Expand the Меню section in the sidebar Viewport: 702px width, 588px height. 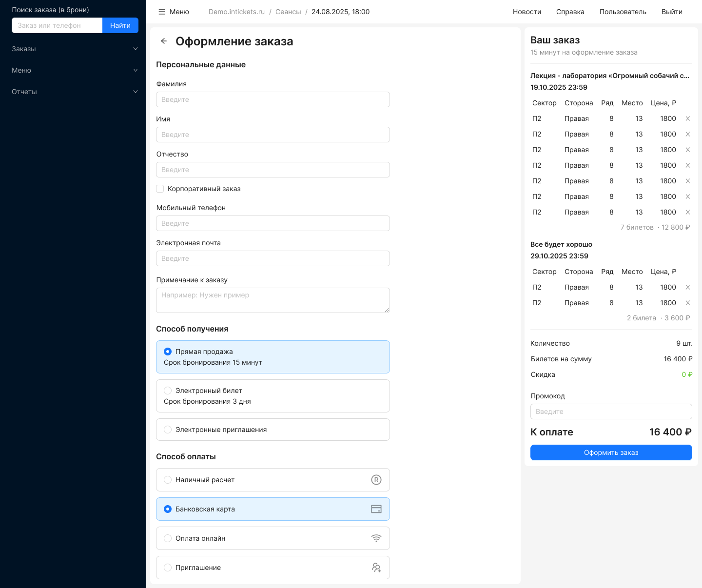73,70
